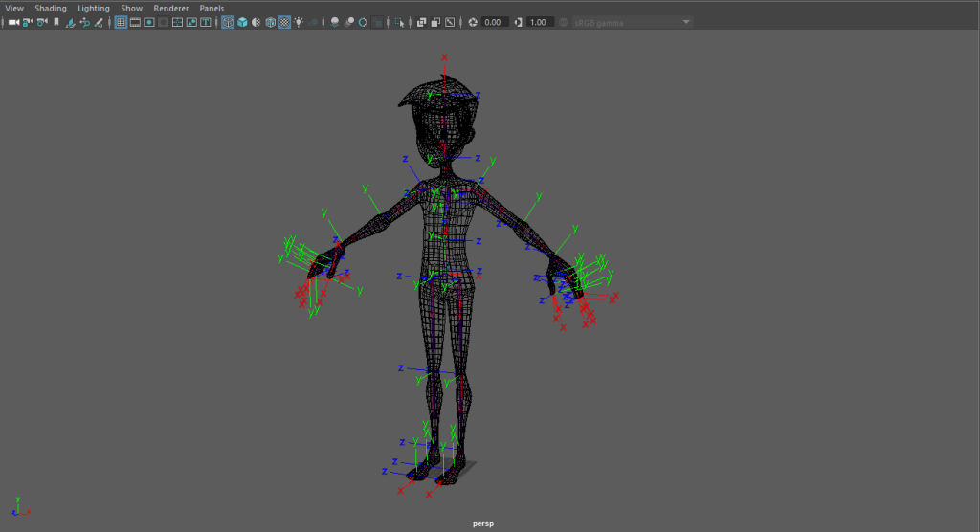The image size is (980, 532).
Task: Toggle Textured display mode
Action: [284, 22]
